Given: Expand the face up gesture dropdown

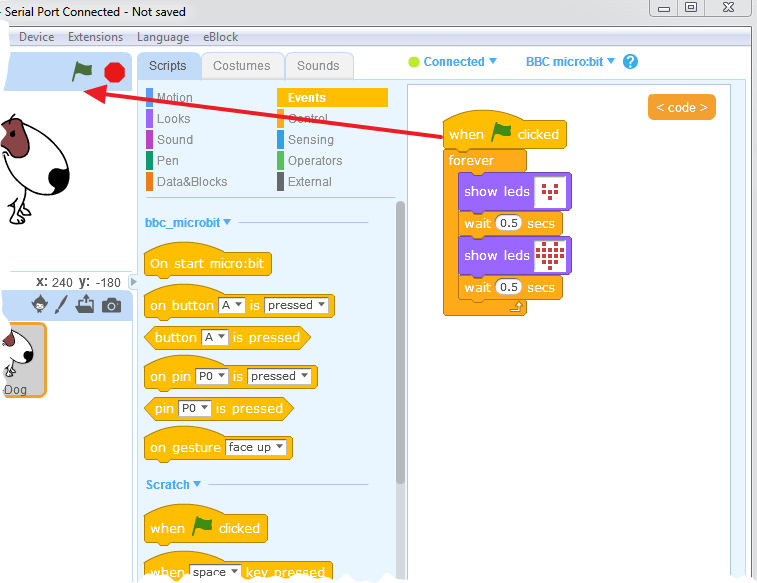Looking at the screenshot, I should [x=256, y=447].
